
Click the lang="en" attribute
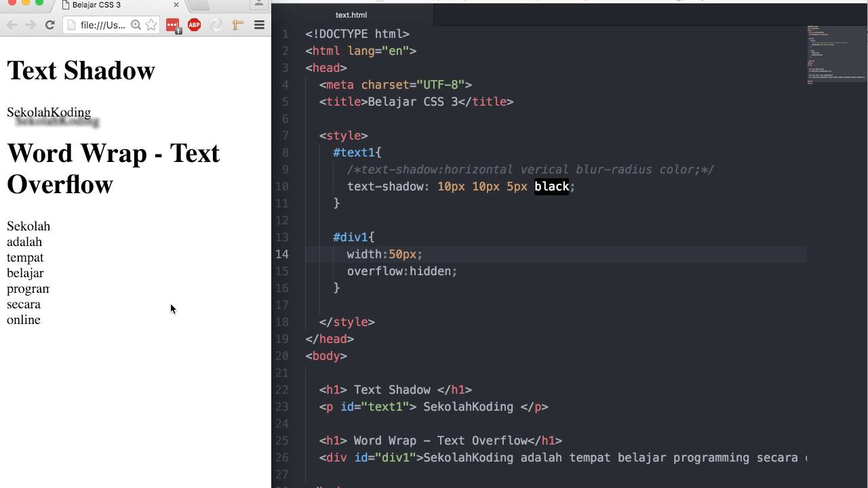pyautogui.click(x=378, y=51)
